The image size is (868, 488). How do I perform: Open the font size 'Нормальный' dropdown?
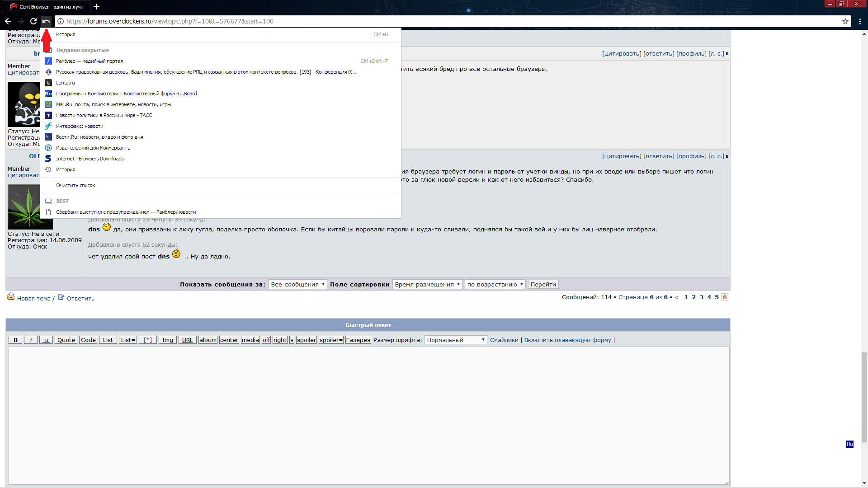click(x=455, y=340)
